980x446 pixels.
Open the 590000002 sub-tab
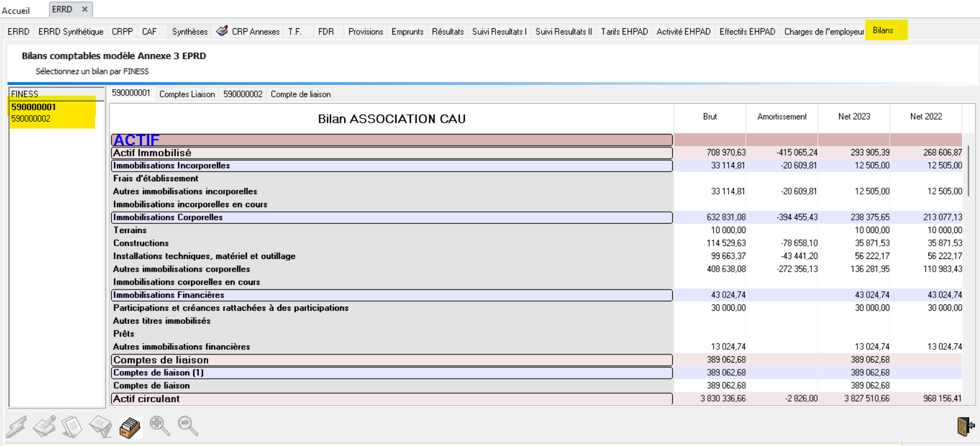[x=243, y=94]
